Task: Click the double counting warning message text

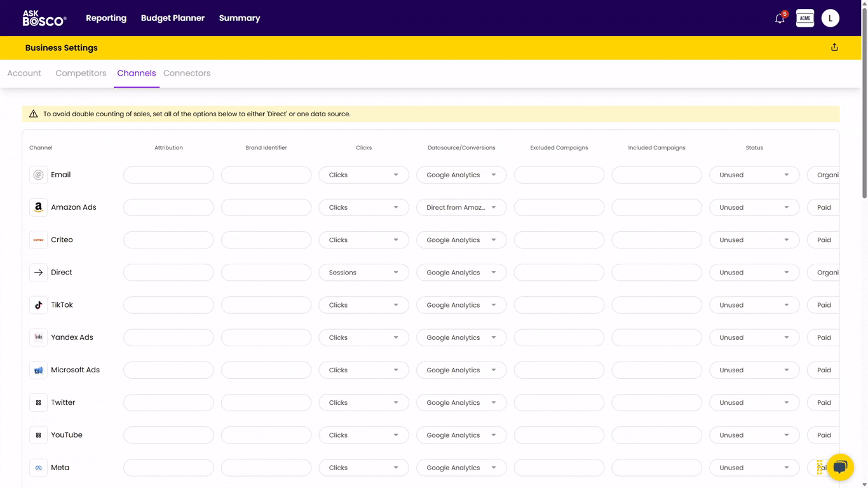Action: (197, 114)
